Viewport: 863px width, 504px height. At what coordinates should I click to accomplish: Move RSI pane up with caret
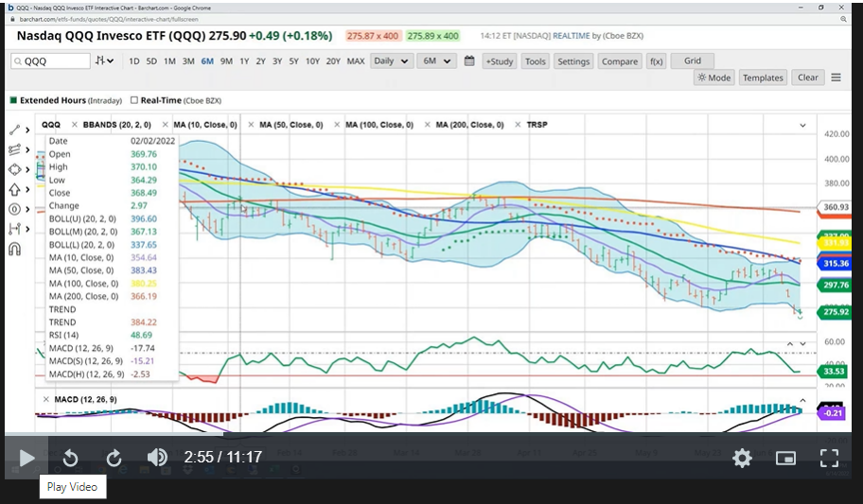[790, 343]
